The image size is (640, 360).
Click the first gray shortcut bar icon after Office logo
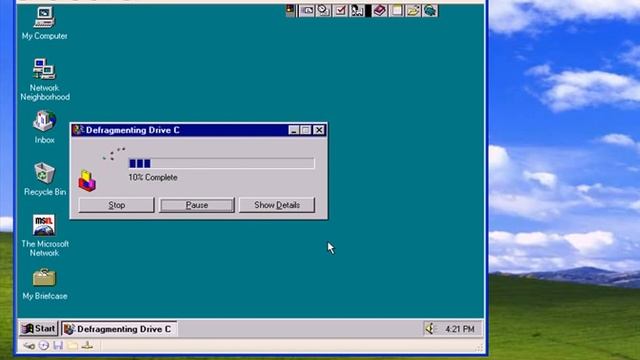pos(307,11)
